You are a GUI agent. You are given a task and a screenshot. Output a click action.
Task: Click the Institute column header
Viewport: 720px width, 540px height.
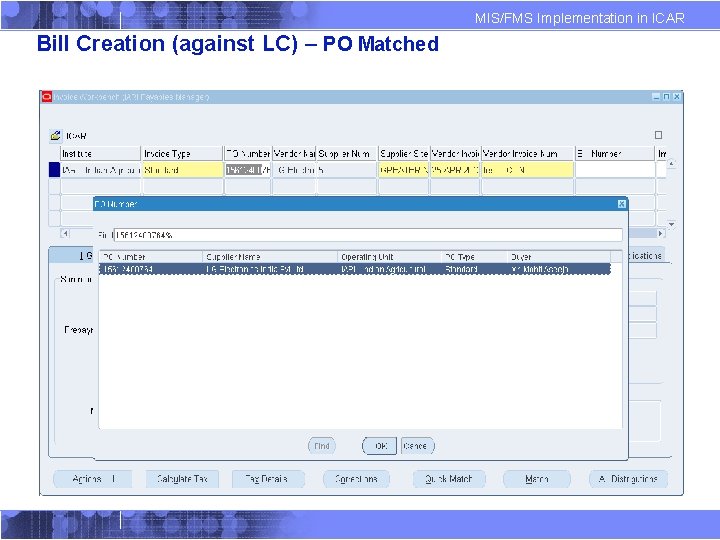click(x=101, y=153)
